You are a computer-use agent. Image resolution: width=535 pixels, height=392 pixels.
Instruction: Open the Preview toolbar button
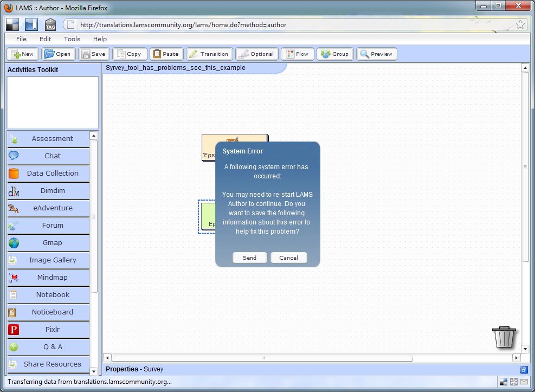pyautogui.click(x=376, y=54)
